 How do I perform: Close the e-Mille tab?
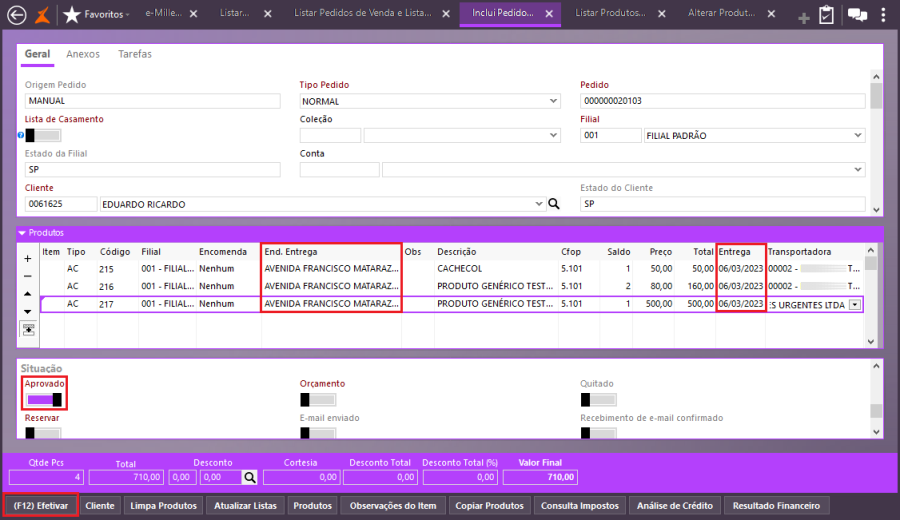coord(193,14)
